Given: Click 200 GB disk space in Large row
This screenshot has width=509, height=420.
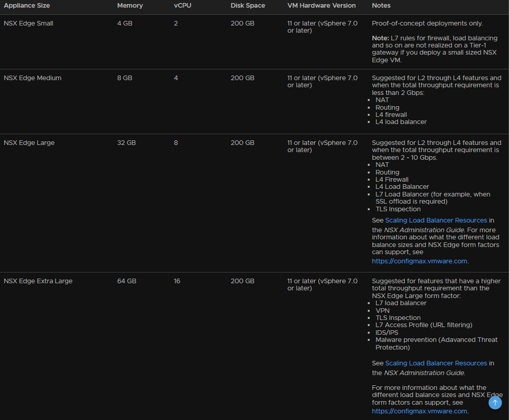Looking at the screenshot, I should (242, 142).
